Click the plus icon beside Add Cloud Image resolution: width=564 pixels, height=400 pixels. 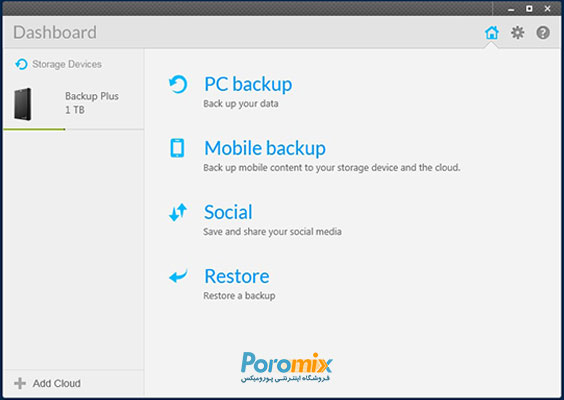pyautogui.click(x=20, y=383)
